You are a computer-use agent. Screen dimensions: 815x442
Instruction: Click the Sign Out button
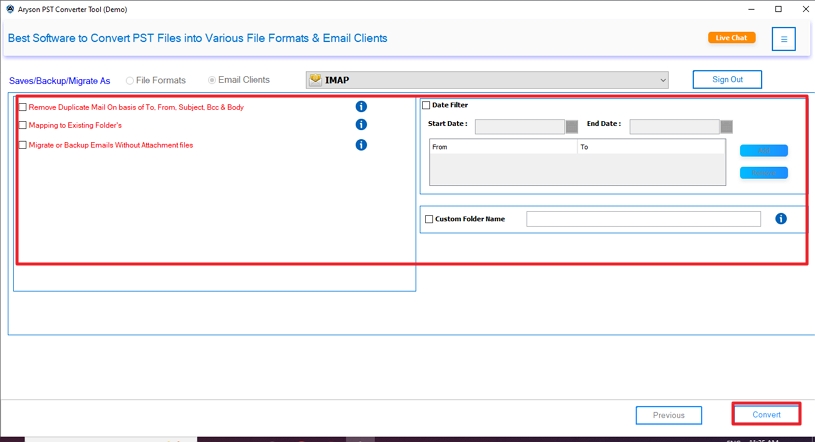[x=727, y=80]
